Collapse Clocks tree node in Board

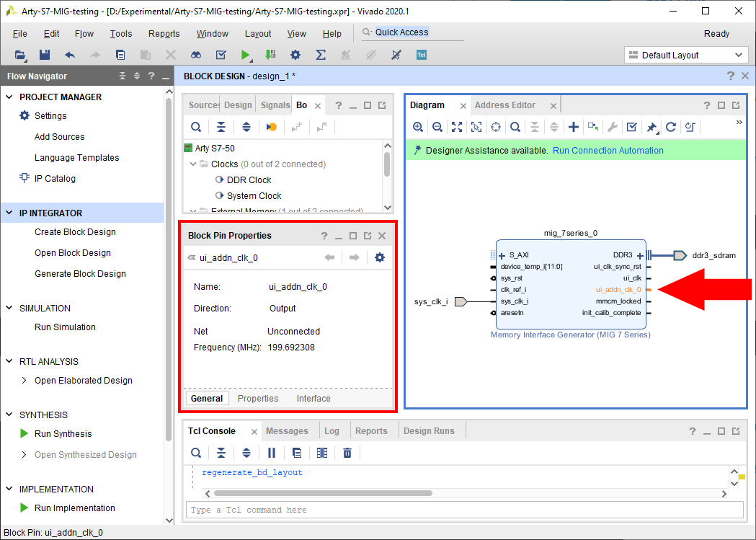[192, 164]
